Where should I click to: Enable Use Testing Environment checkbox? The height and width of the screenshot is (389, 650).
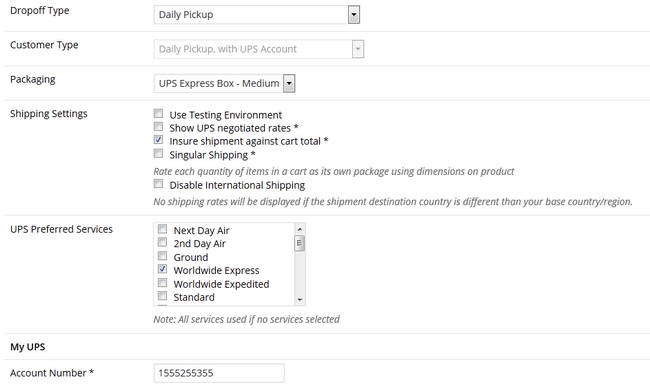[x=158, y=113]
